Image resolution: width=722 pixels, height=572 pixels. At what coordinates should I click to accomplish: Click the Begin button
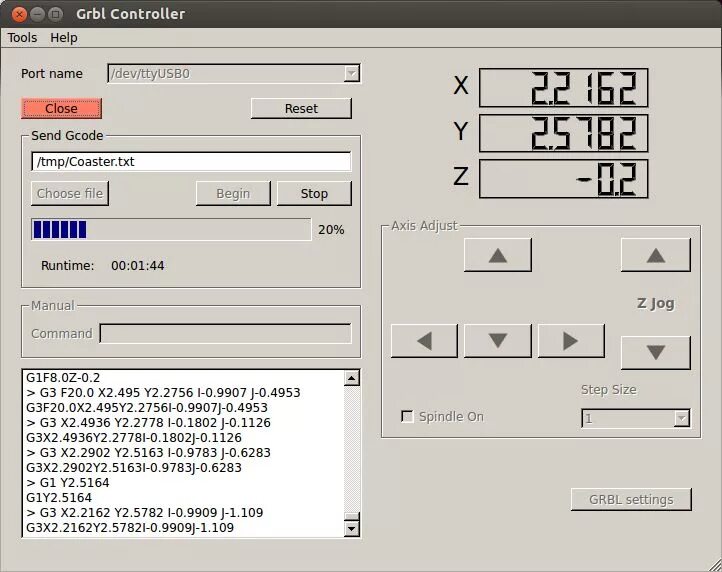[233, 193]
